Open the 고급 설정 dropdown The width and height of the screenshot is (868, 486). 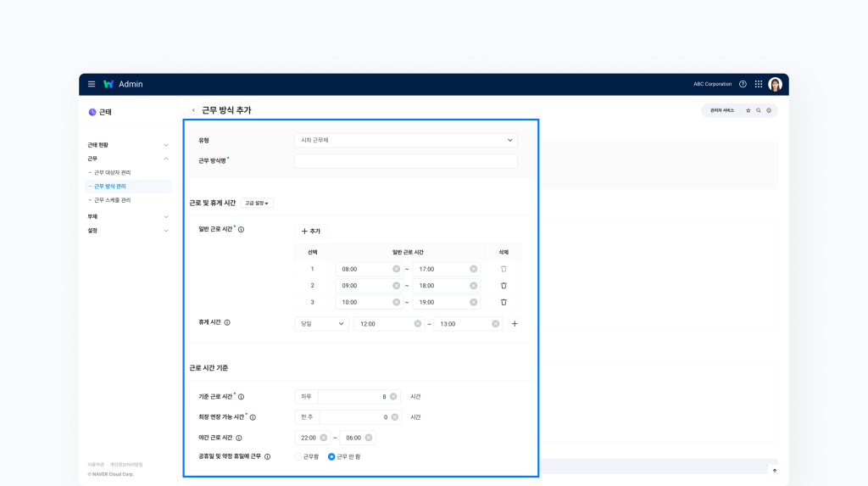[257, 204]
